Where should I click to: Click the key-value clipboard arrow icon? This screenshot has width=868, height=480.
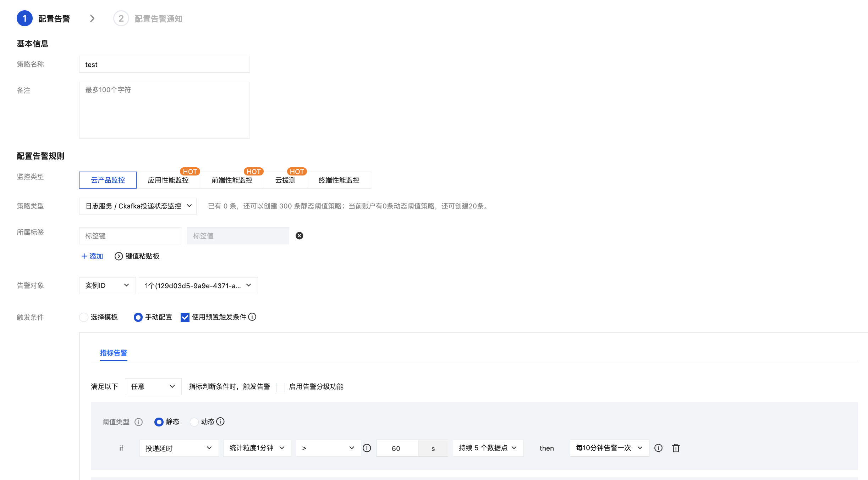pos(119,256)
